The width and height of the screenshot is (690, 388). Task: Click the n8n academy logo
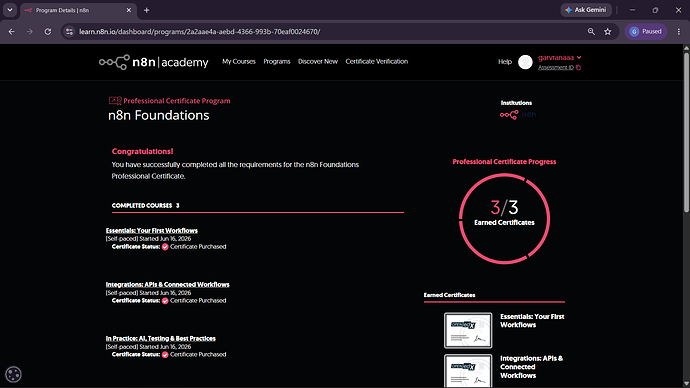click(x=154, y=62)
